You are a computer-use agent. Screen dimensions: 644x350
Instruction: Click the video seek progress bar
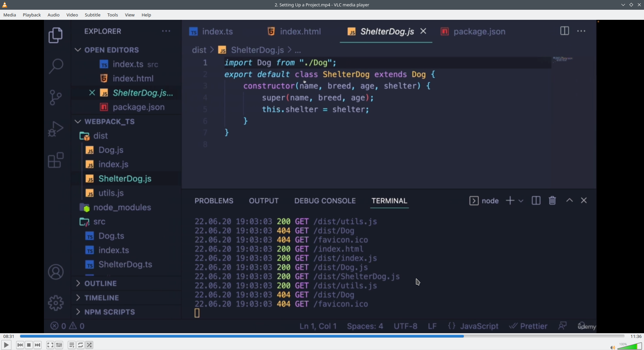pos(322,336)
